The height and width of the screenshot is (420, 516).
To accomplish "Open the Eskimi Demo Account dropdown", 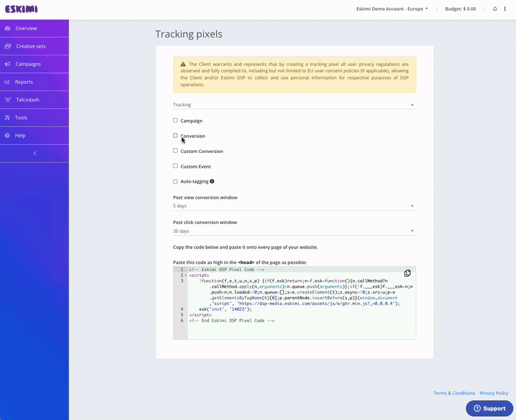I will 392,9.
